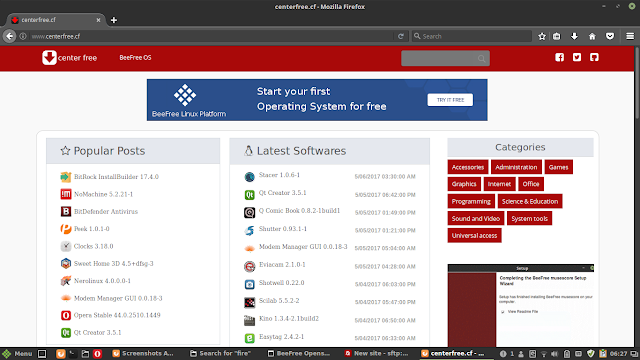The height and width of the screenshot is (360, 640).
Task: Open the Administration category
Action: coord(516,167)
